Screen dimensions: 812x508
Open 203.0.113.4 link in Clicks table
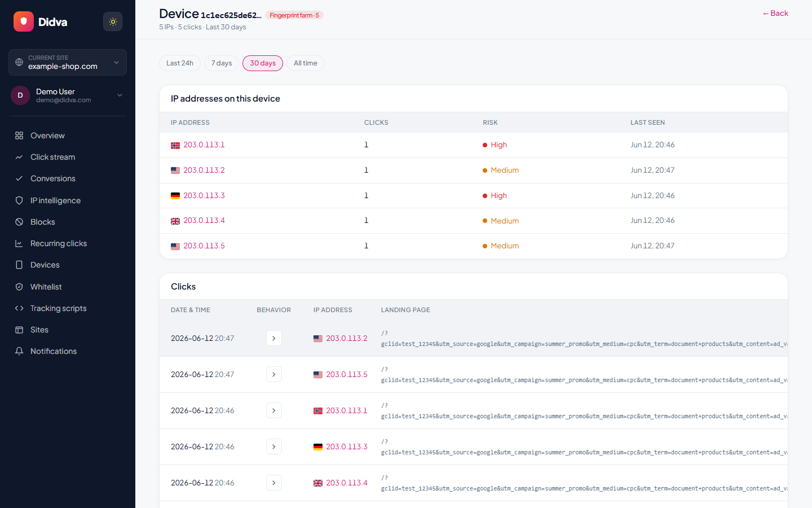(x=346, y=483)
